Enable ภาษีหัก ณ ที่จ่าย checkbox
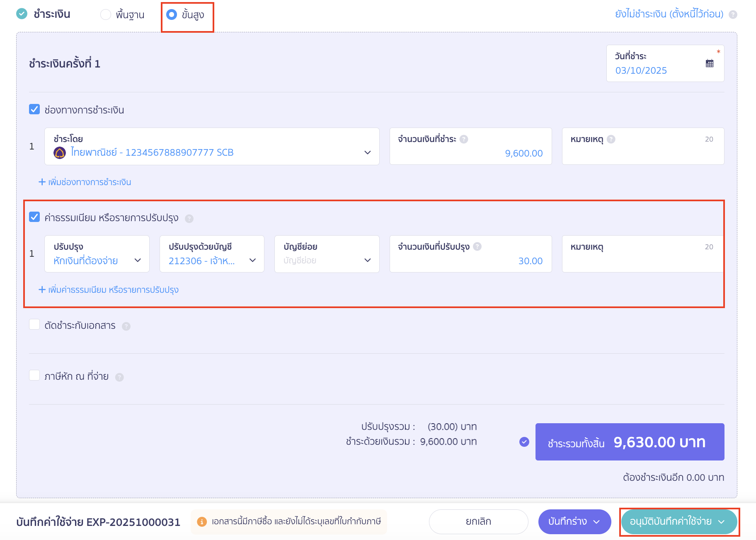This screenshot has height=540, width=756. [x=34, y=376]
